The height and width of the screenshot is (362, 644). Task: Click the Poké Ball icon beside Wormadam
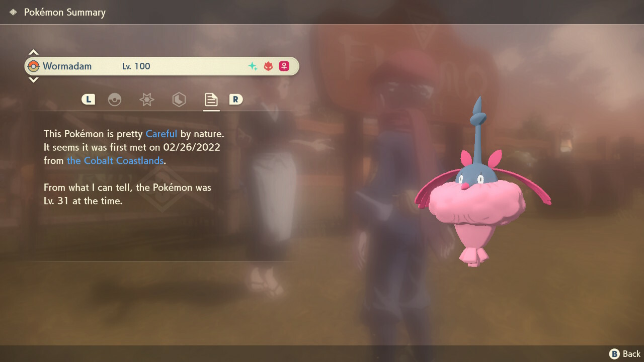(x=34, y=66)
